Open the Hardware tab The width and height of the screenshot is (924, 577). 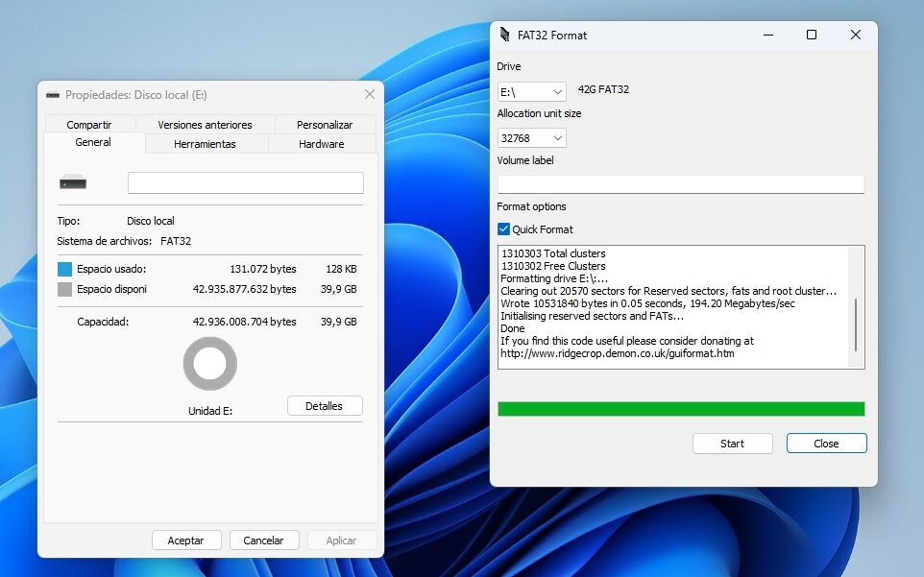pos(322,144)
